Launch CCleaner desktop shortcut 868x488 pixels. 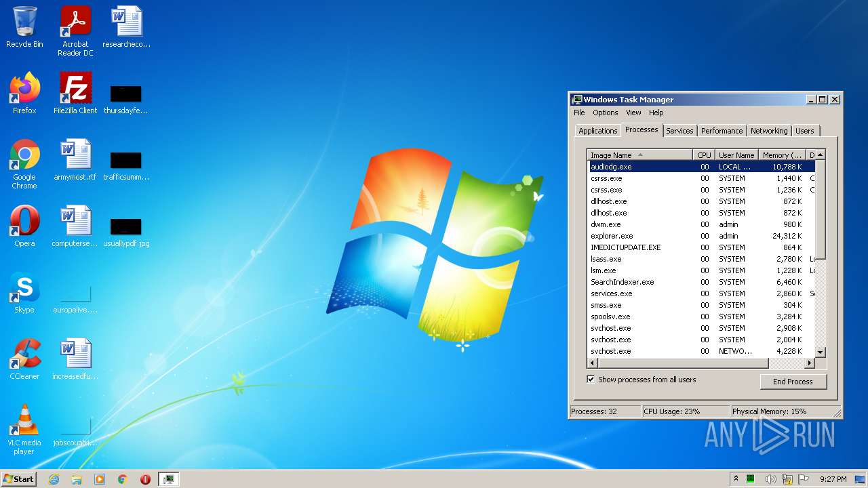coord(24,359)
